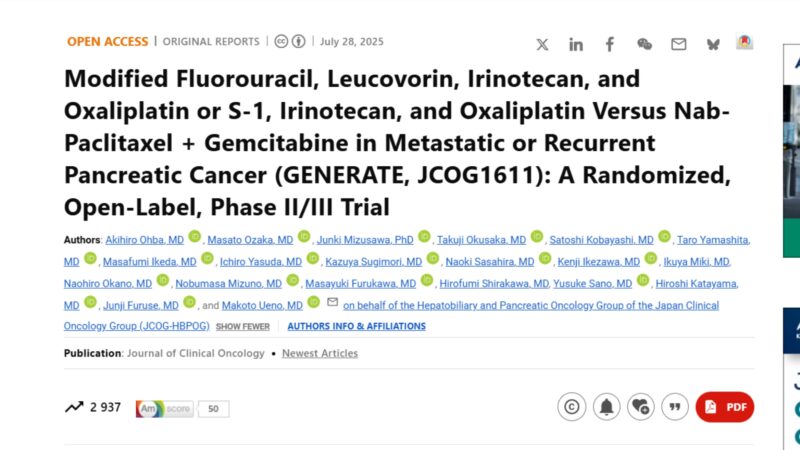800x450 pixels.
Task: Click the OPEN ACCESS label
Action: point(107,41)
